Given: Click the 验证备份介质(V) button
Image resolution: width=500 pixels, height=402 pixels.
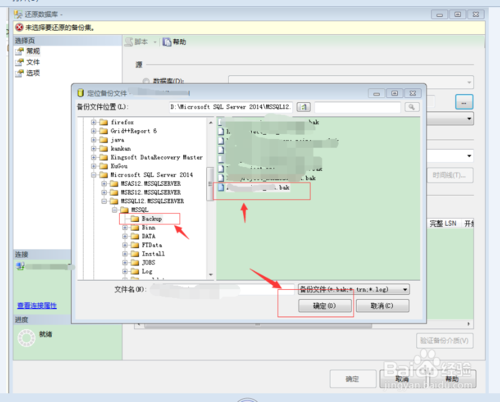Looking at the screenshot, I should pos(445,341).
